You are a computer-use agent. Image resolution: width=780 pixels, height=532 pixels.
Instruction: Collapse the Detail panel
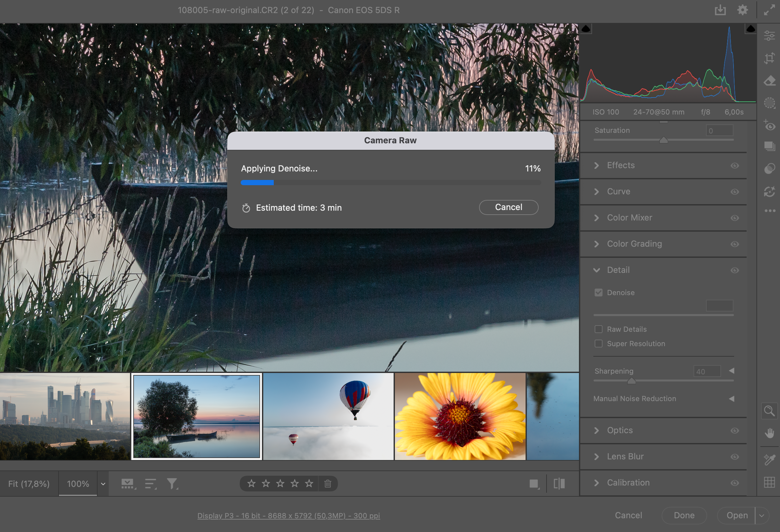pyautogui.click(x=596, y=270)
